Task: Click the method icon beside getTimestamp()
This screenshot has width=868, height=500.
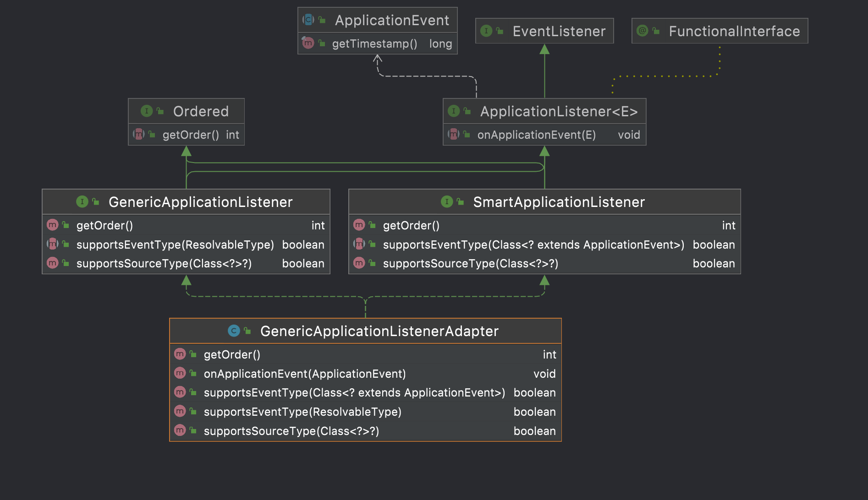Action: [308, 43]
